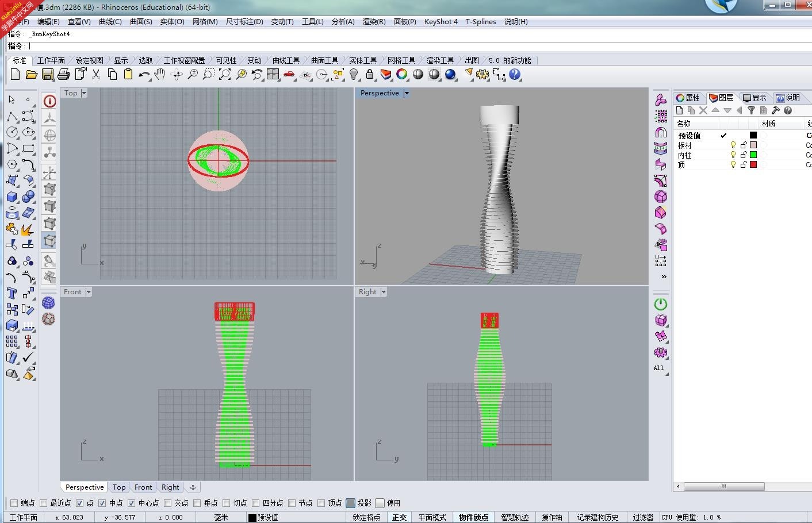Click 过滤器 in status bar

point(643,517)
